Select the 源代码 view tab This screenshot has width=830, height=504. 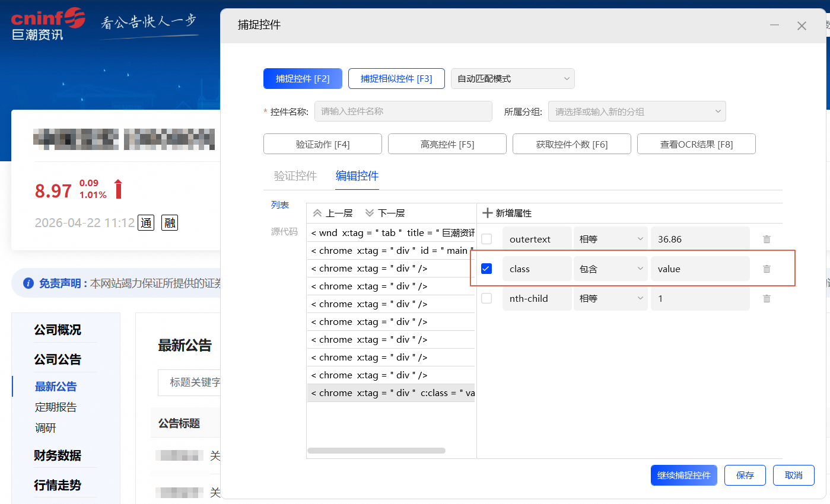click(284, 232)
